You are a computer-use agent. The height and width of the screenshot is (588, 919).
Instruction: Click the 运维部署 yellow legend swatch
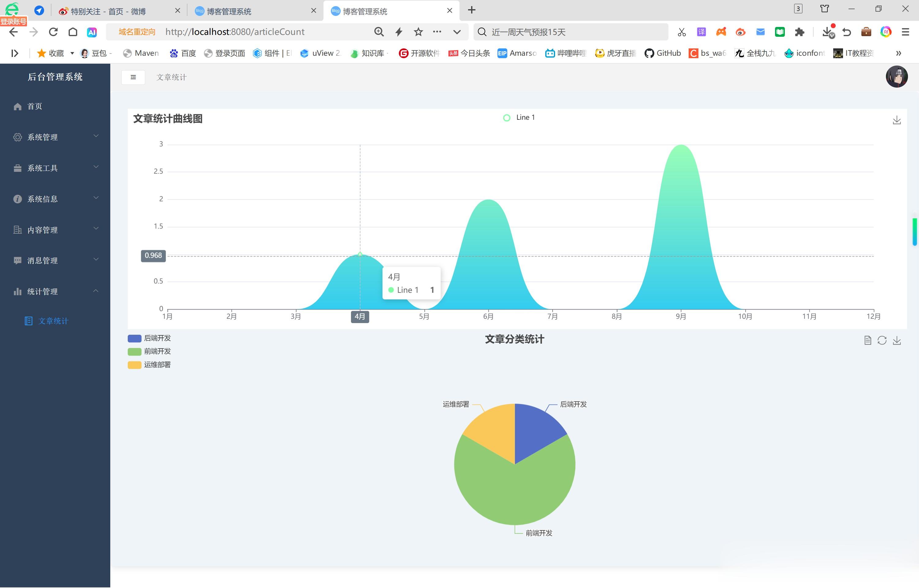[134, 365]
